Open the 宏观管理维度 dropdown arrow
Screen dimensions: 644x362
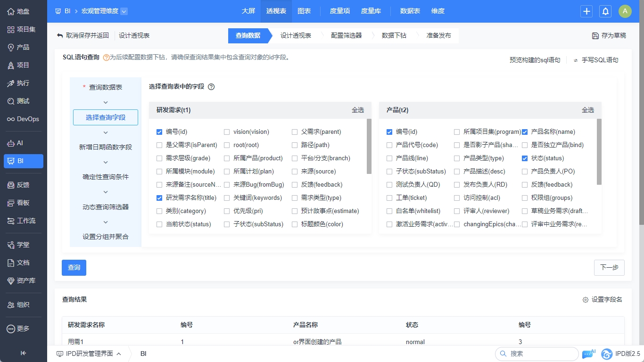124,11
